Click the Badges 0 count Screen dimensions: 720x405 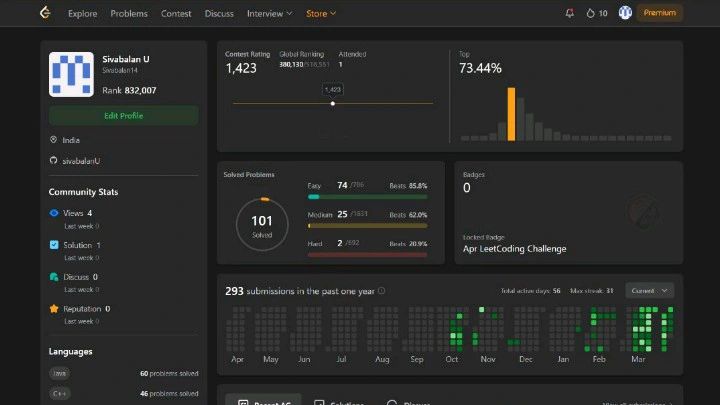467,188
